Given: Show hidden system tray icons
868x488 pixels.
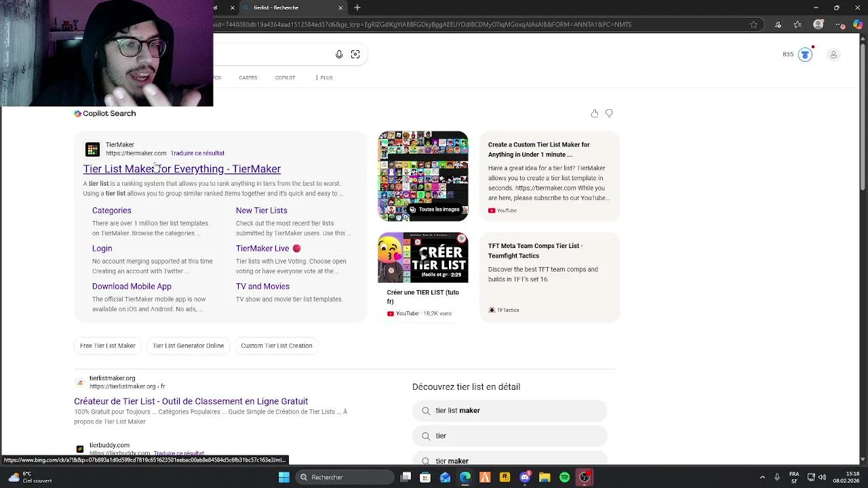Looking at the screenshot, I should 762,477.
